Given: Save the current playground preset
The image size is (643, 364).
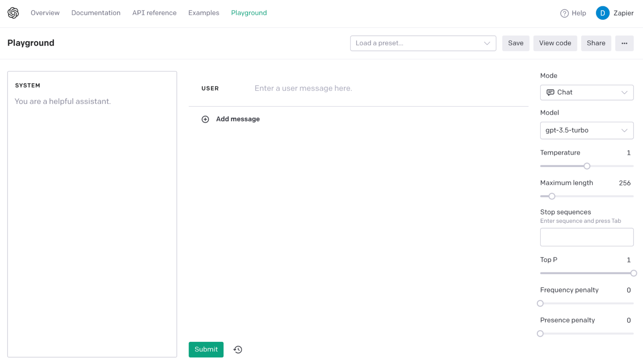Looking at the screenshot, I should click(515, 43).
